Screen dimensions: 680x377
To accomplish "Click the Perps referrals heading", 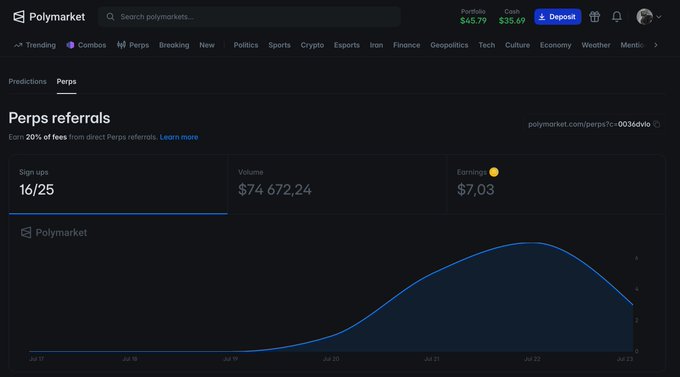I will tap(59, 118).
